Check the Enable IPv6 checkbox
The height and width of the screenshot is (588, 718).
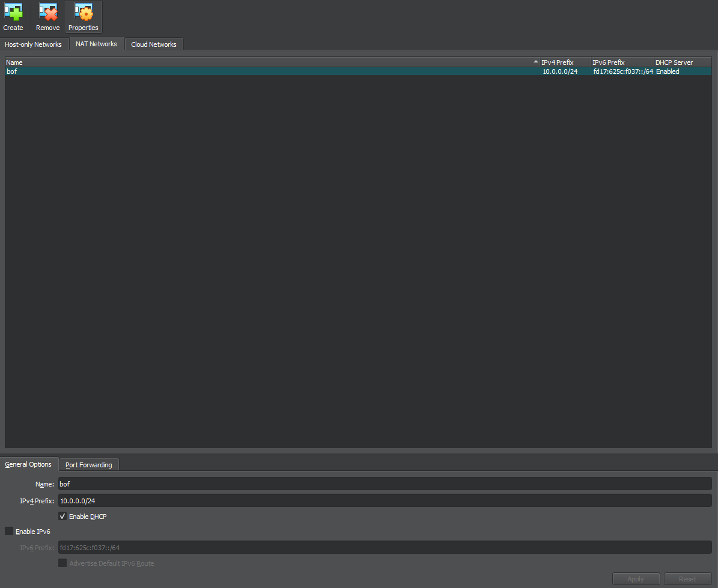(x=9, y=531)
